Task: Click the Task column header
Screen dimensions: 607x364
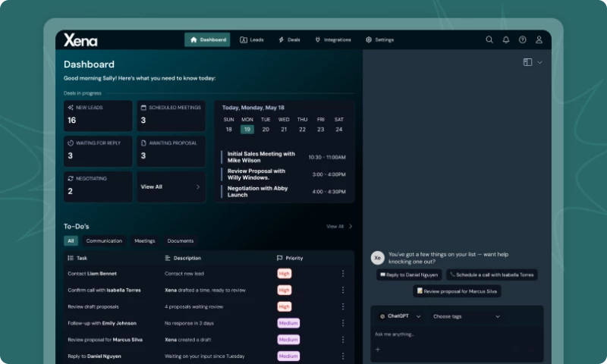Action: [77, 258]
